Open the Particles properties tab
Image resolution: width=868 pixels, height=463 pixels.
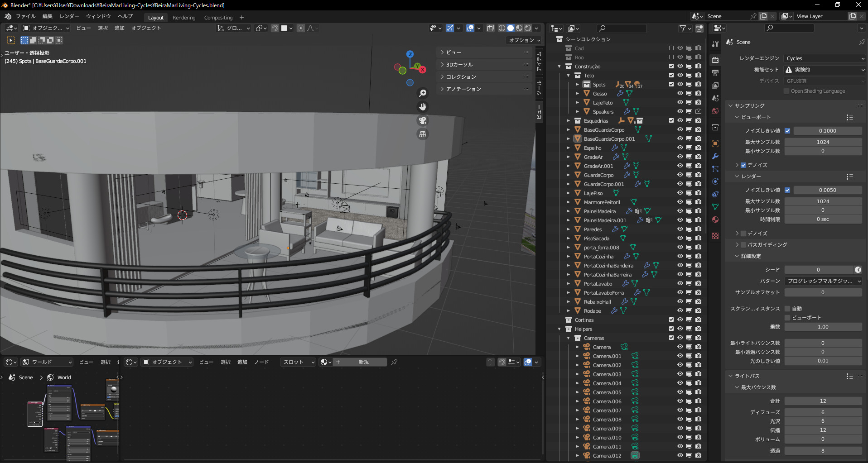pos(715,169)
